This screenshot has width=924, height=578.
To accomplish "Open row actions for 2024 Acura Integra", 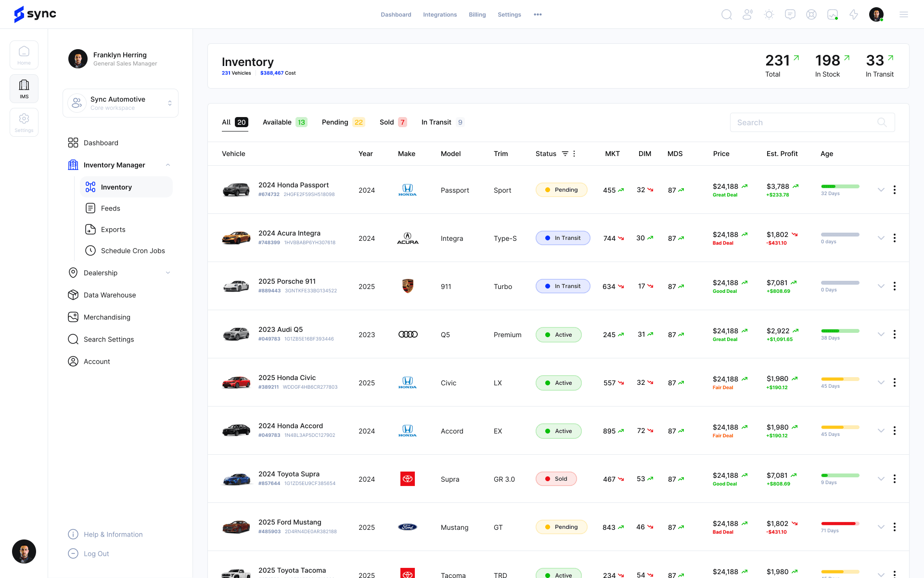I will (x=895, y=238).
